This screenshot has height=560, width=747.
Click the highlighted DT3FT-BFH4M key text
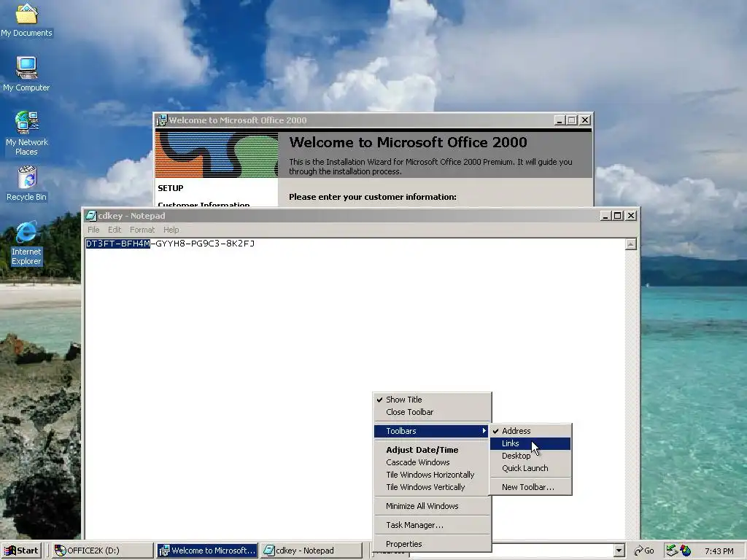pos(118,244)
